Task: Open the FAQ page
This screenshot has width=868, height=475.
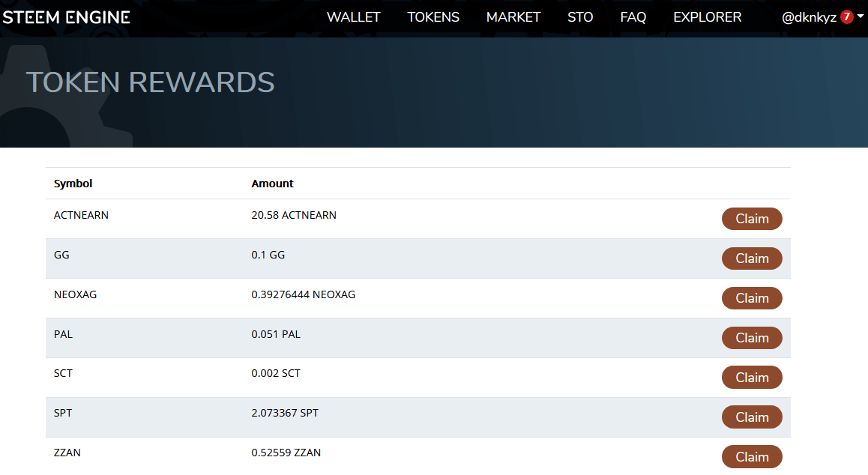Action: coord(633,17)
